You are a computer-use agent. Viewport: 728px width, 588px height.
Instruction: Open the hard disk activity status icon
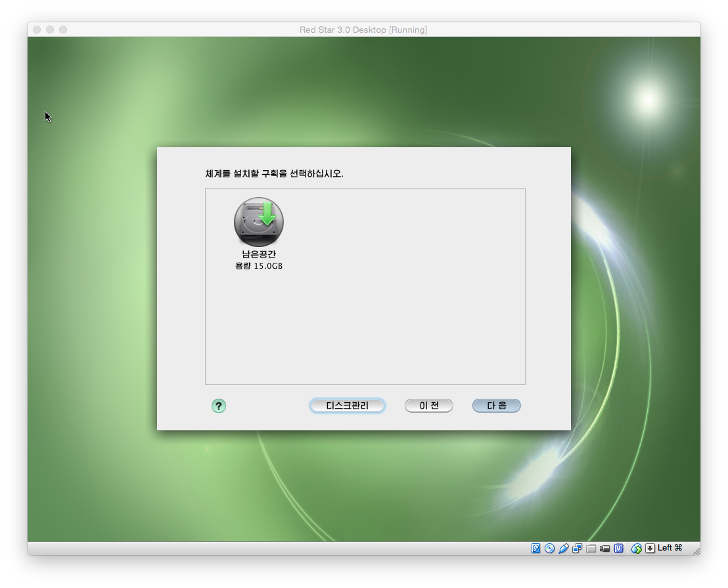tap(536, 549)
